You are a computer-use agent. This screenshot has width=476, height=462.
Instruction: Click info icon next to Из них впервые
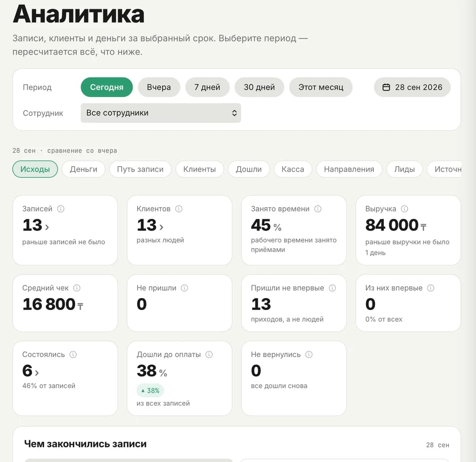(x=431, y=288)
